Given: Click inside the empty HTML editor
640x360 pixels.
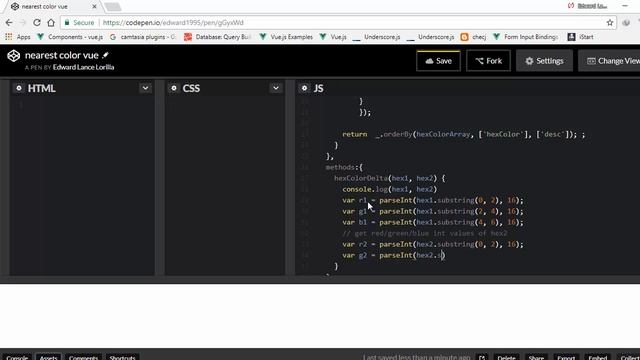Looking at the screenshot, I should pos(82,186).
